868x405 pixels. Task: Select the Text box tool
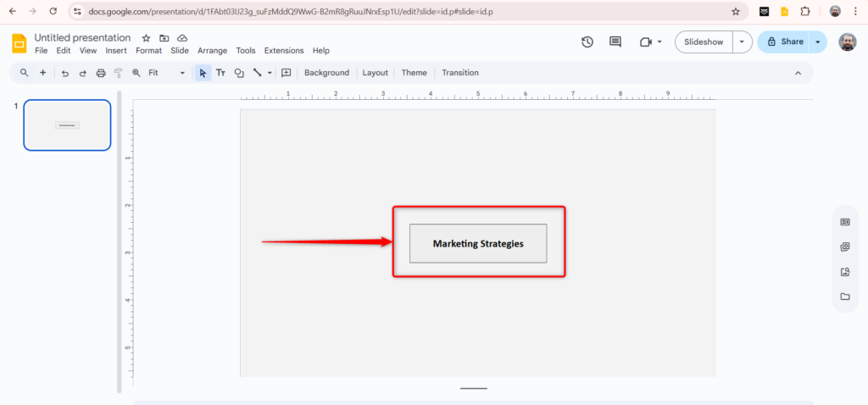click(220, 73)
